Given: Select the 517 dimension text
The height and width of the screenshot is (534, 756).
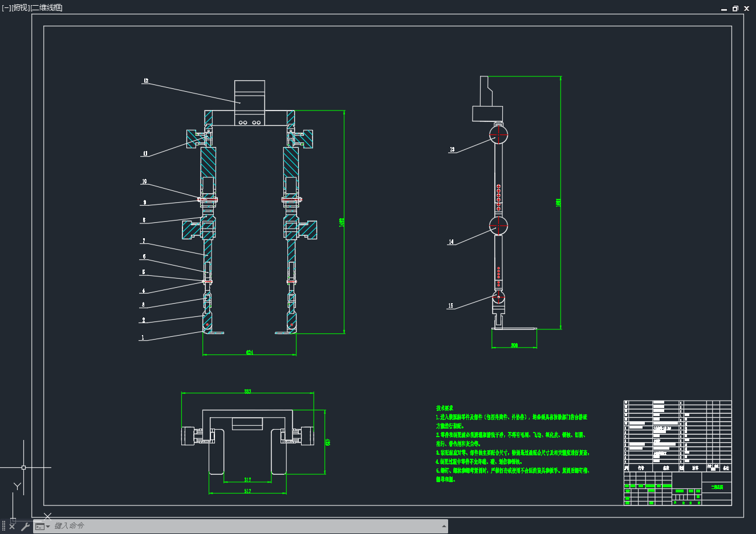Looking at the screenshot, I should tap(247, 491).
